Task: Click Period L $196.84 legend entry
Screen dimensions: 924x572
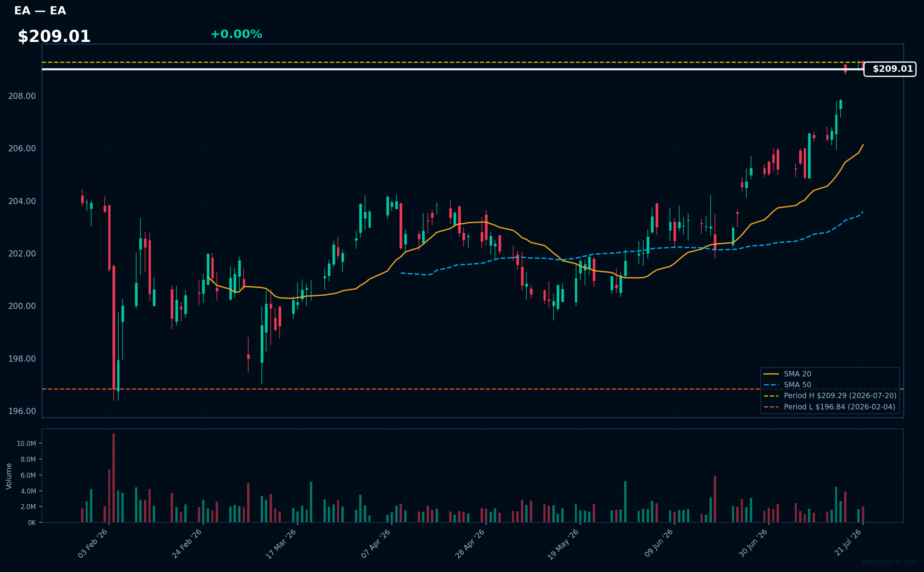Action: pos(829,407)
